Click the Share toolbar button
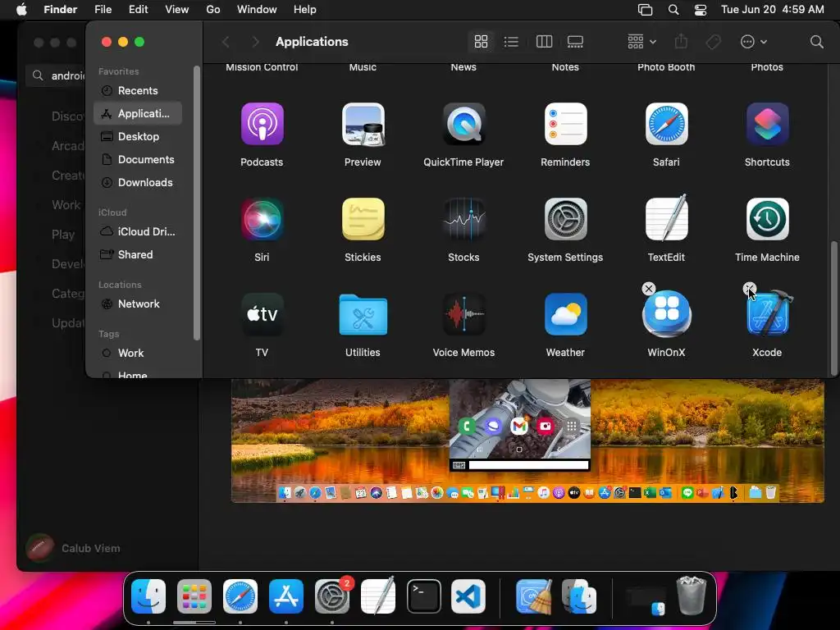The height and width of the screenshot is (630, 840). click(x=681, y=42)
